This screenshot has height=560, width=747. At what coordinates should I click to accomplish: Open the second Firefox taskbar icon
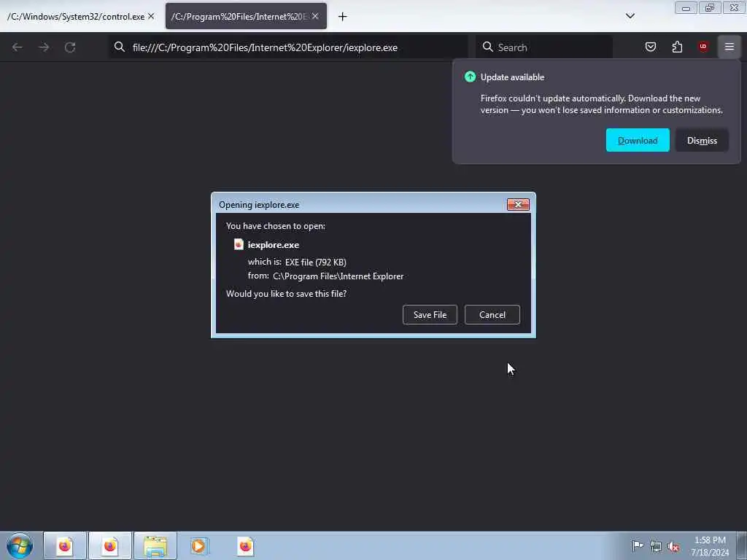tap(110, 545)
